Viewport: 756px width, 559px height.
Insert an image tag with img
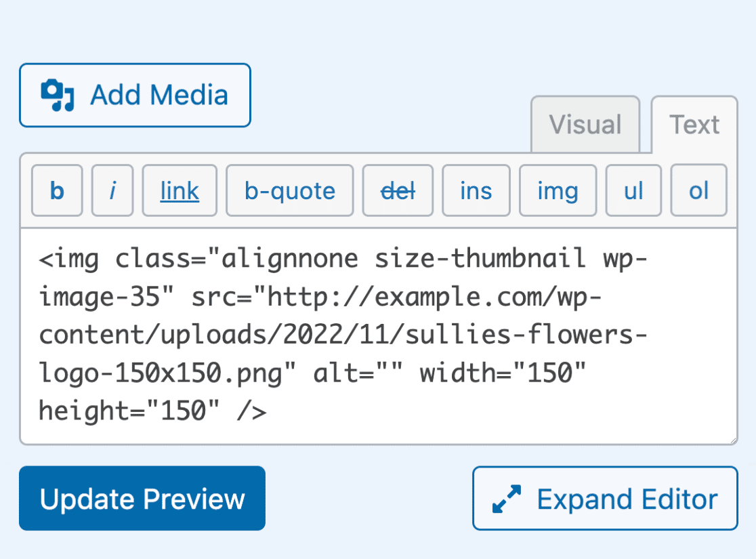558,191
